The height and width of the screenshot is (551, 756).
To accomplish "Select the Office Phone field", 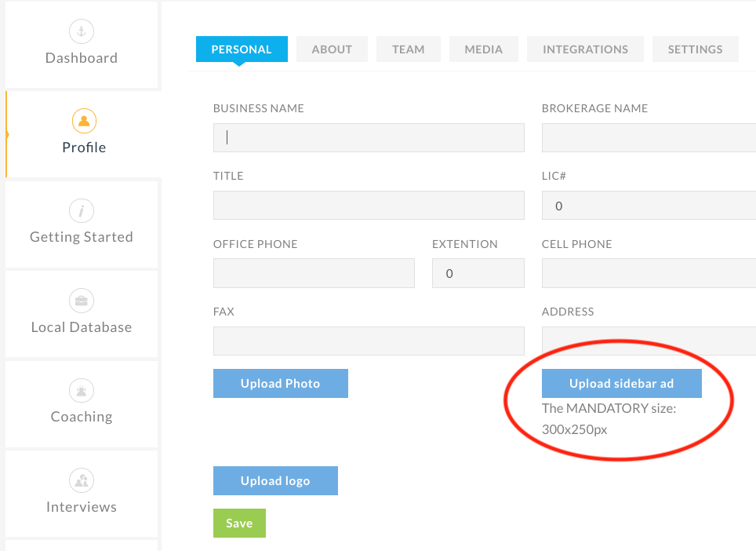I will tap(314, 273).
